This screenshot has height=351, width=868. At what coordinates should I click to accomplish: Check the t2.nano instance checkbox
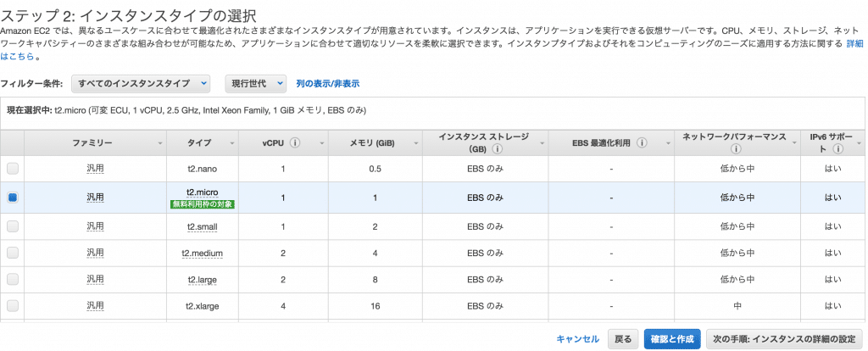point(12,169)
